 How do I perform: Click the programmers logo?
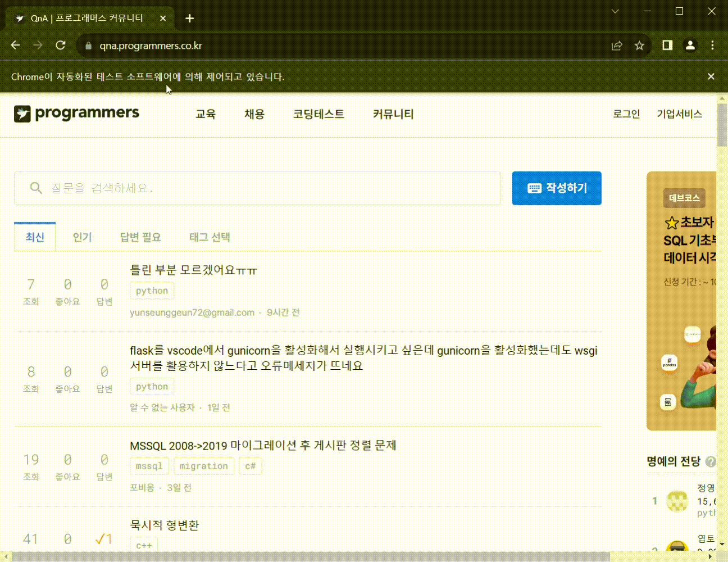click(76, 114)
